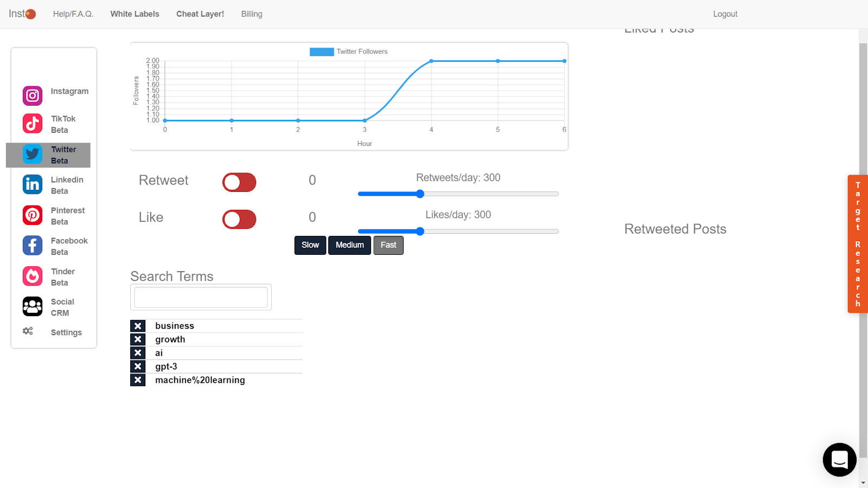The width and height of the screenshot is (868, 488).
Task: Open the Instagram icon in the sidebar
Action: click(x=33, y=95)
